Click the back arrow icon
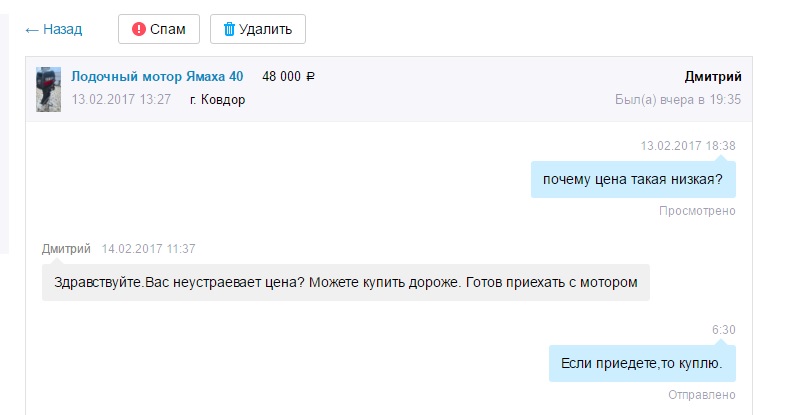Screen dimensions: 787x415 31,29
